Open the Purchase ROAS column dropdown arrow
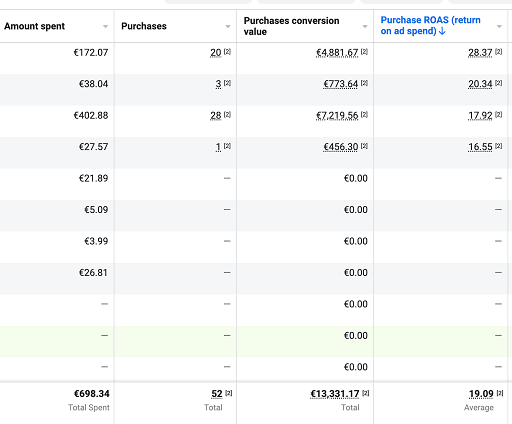512x424 pixels. [499, 26]
